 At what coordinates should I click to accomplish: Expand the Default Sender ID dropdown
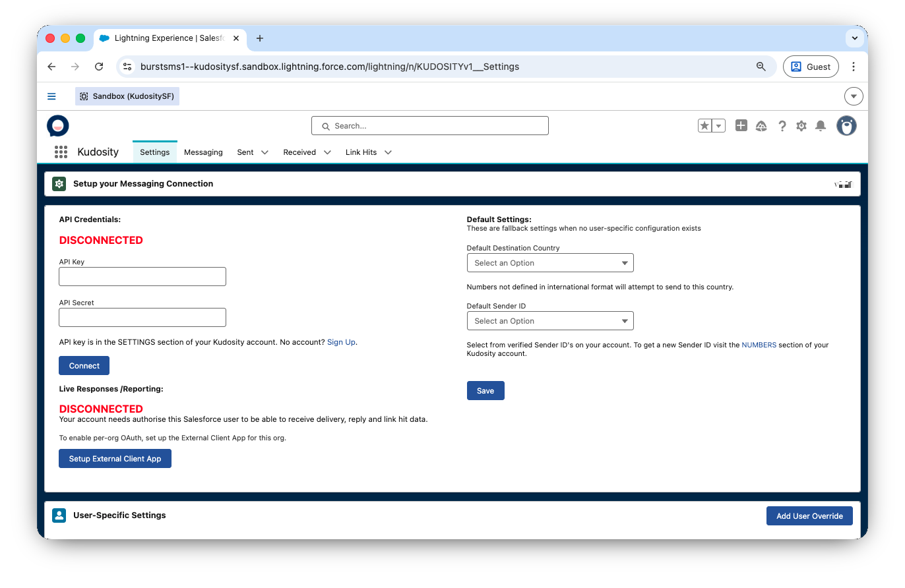point(549,321)
